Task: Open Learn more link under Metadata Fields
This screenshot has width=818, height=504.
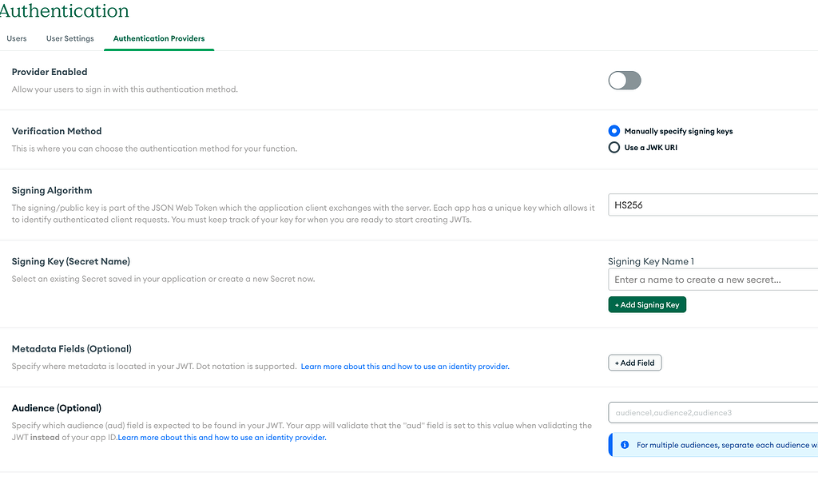Action: (404, 367)
